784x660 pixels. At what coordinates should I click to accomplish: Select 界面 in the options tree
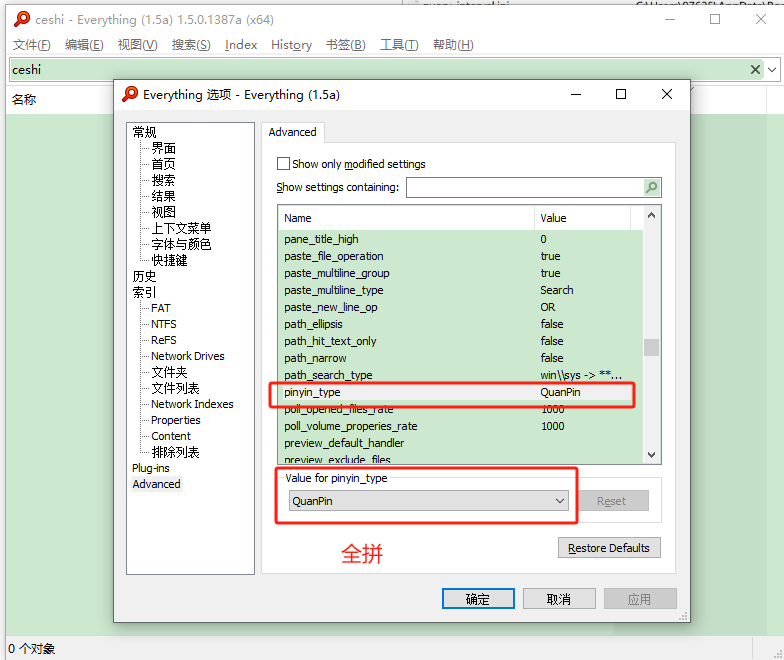(x=164, y=148)
